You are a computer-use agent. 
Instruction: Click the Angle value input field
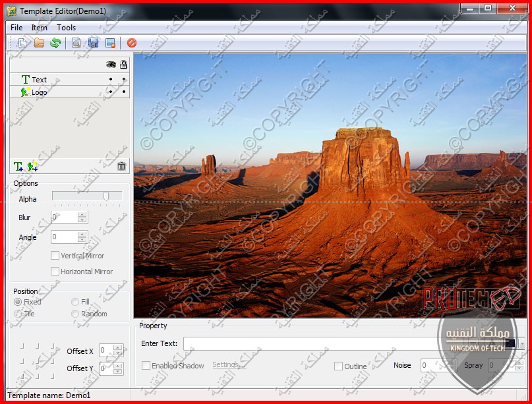pyautogui.click(x=65, y=237)
